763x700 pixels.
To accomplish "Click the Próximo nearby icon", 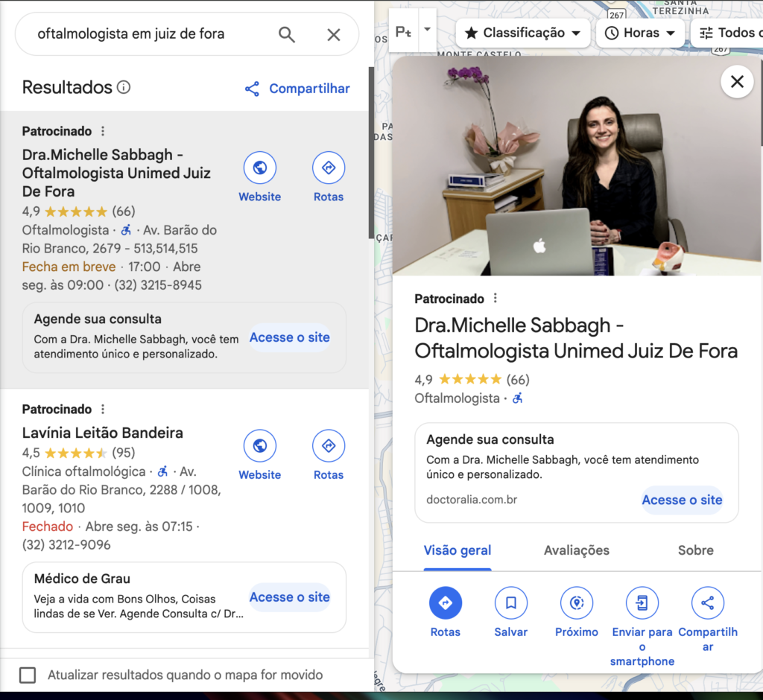I will point(577,602).
